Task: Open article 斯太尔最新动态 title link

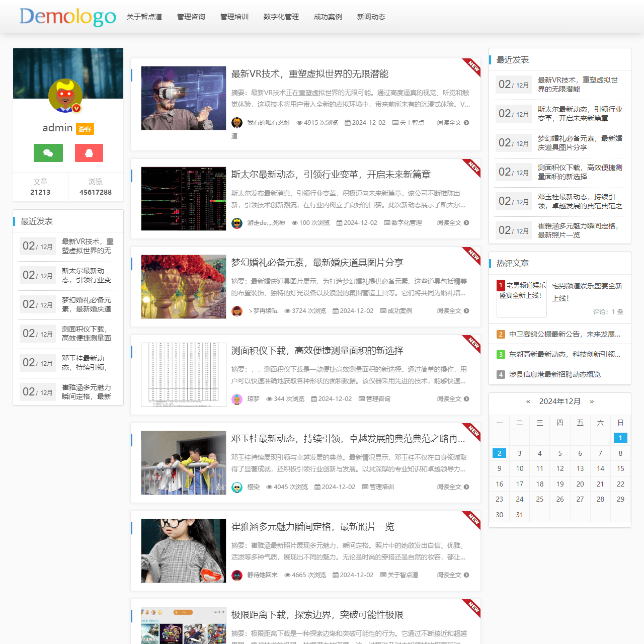Action: [x=331, y=175]
